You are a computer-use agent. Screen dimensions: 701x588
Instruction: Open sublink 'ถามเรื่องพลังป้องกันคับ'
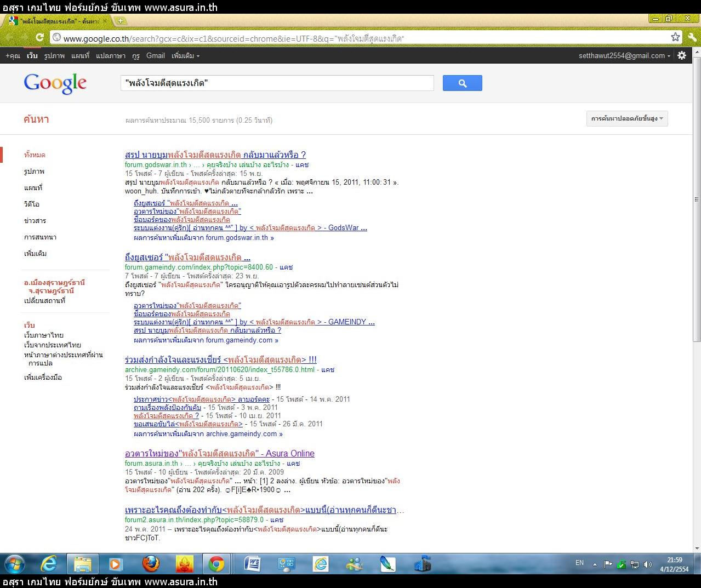(167, 408)
